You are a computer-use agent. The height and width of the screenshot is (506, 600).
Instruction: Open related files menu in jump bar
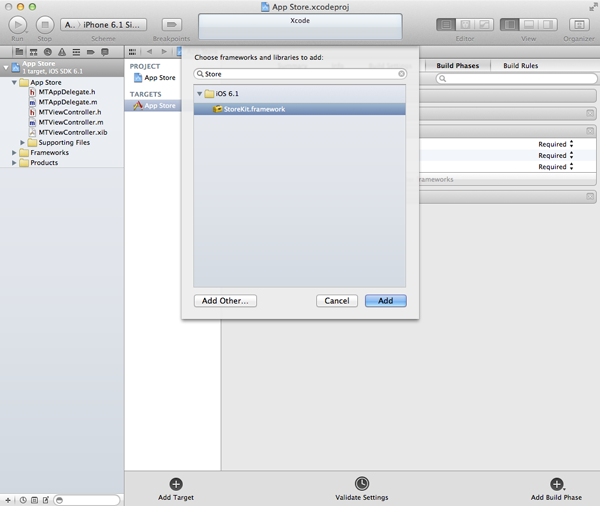132,52
